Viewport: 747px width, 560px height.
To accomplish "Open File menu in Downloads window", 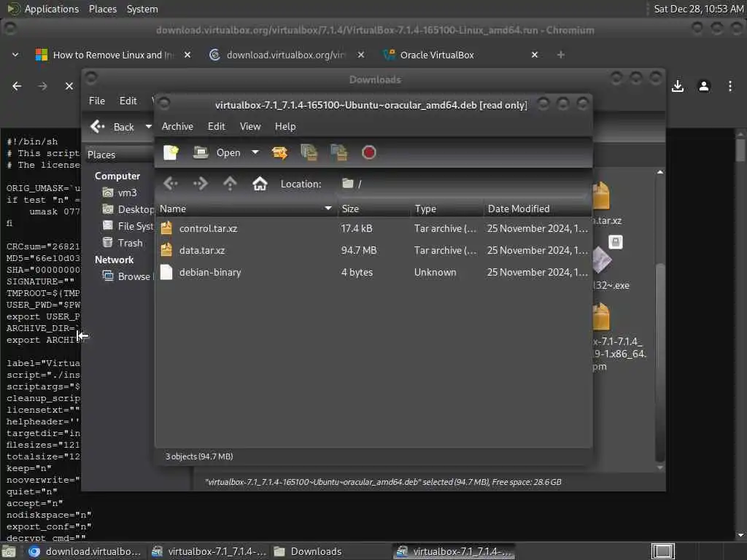I will [97, 101].
